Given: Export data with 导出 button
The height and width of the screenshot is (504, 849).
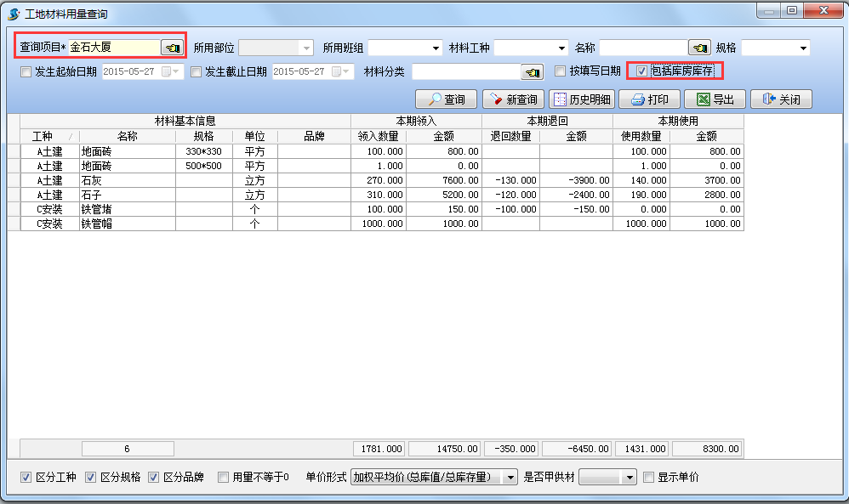Looking at the screenshot, I should point(715,99).
